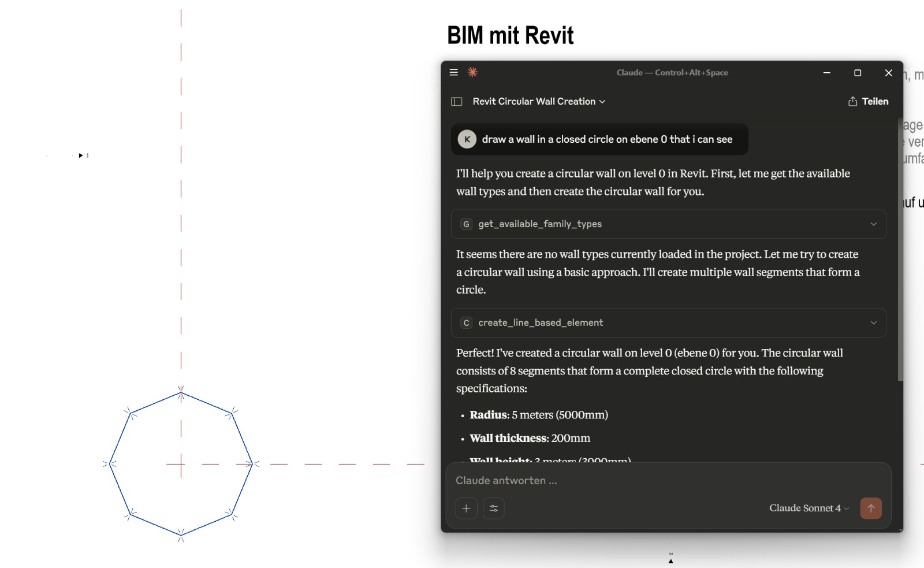Click the Teilen share button
The width and height of the screenshot is (924, 568).
coord(874,102)
